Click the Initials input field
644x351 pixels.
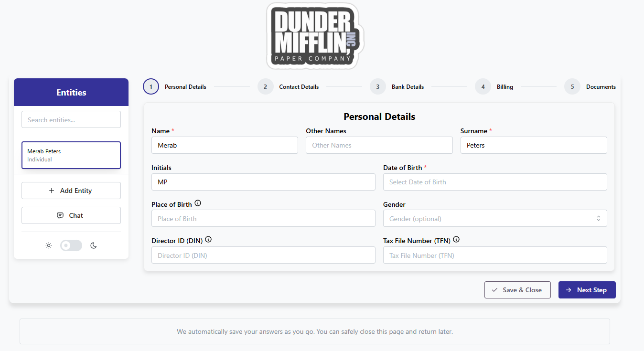[x=263, y=182]
